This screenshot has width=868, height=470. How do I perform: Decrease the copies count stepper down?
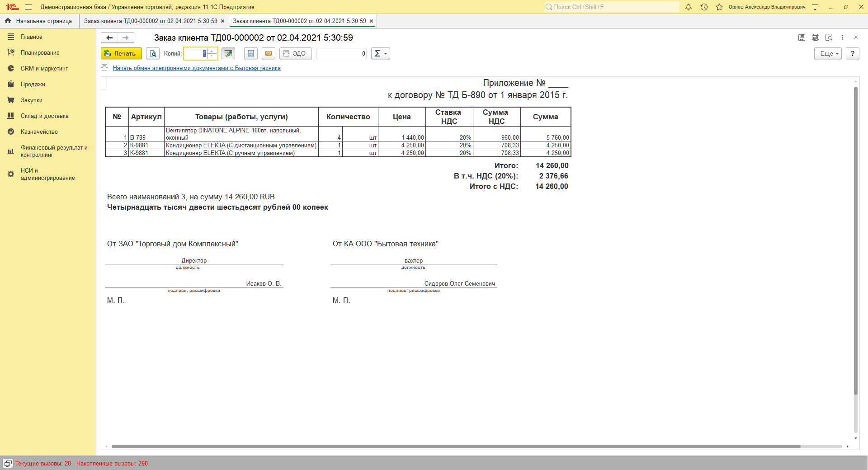pos(212,56)
